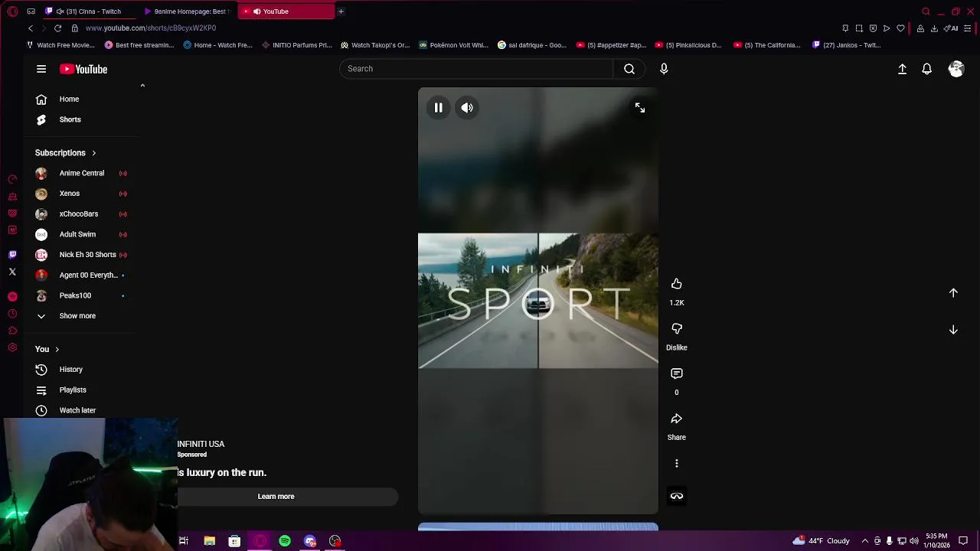Mute the Shorts video volume
980x551 pixels.
[467, 108]
